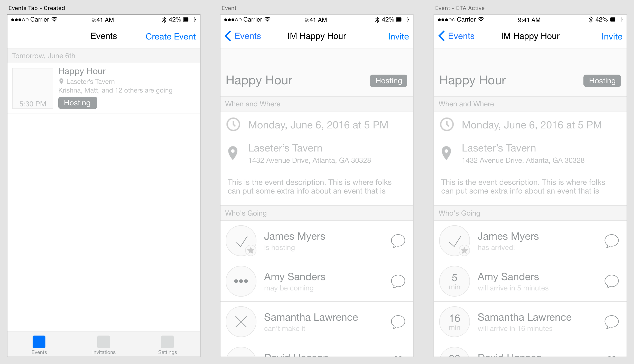This screenshot has height=364, width=634.
Task: Select the Krishna, Matt, and 12 others text
Action: coord(115,90)
